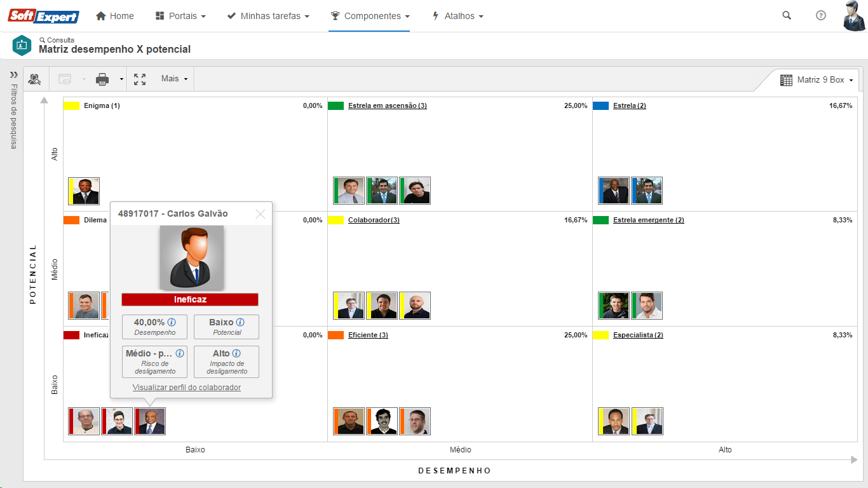
Task: Open the help question mark icon
Action: coord(821,16)
